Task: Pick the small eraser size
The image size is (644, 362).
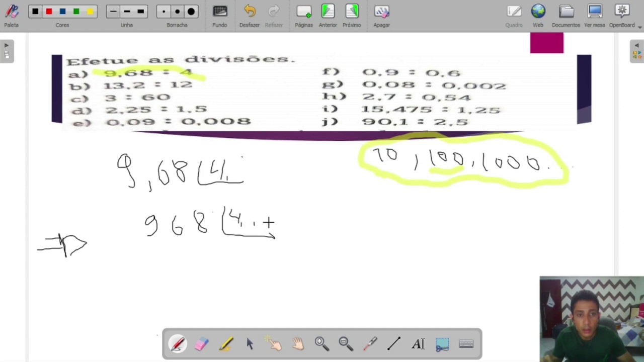Action: (x=164, y=11)
